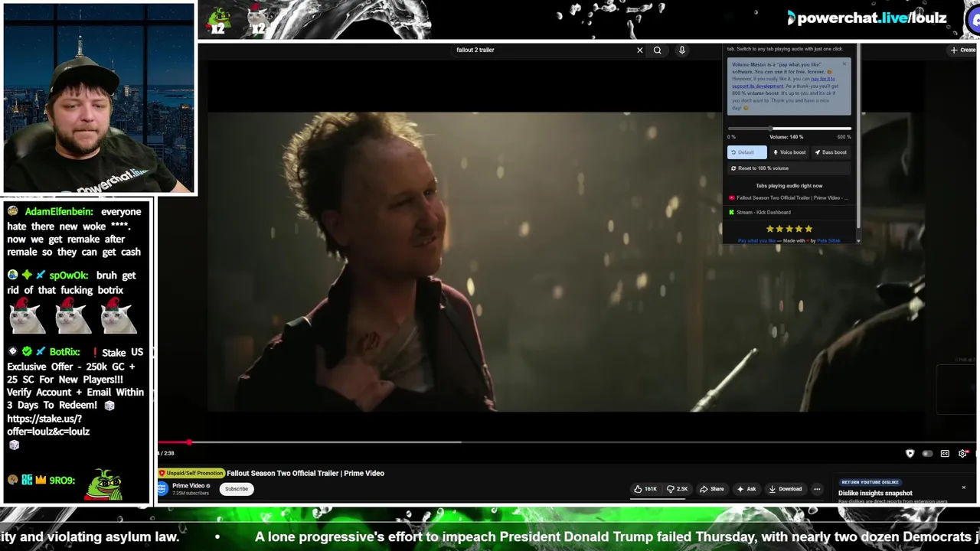Switch to Fallout Season Two trailer audio tab
Image resolution: width=980 pixels, height=551 pixels.
(x=789, y=198)
